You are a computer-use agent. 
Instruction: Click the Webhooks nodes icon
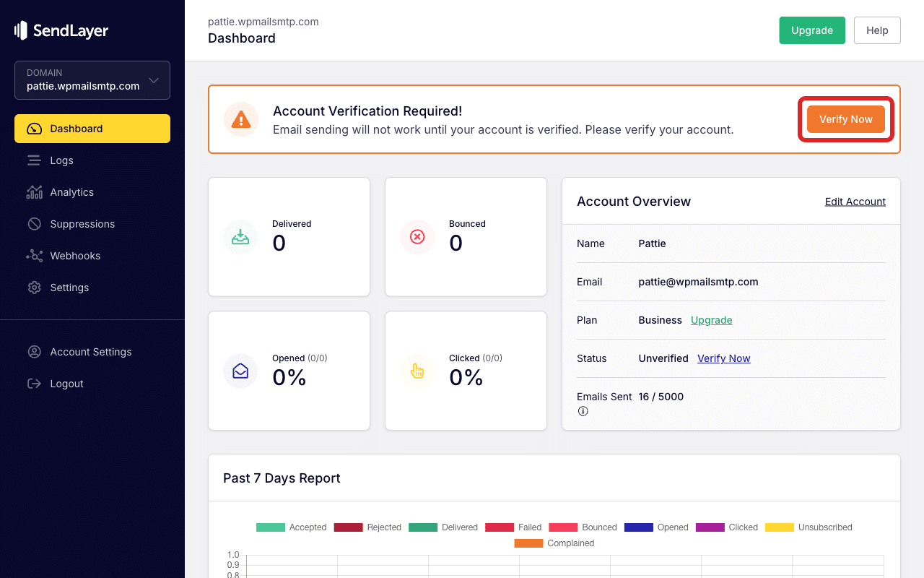pos(34,256)
